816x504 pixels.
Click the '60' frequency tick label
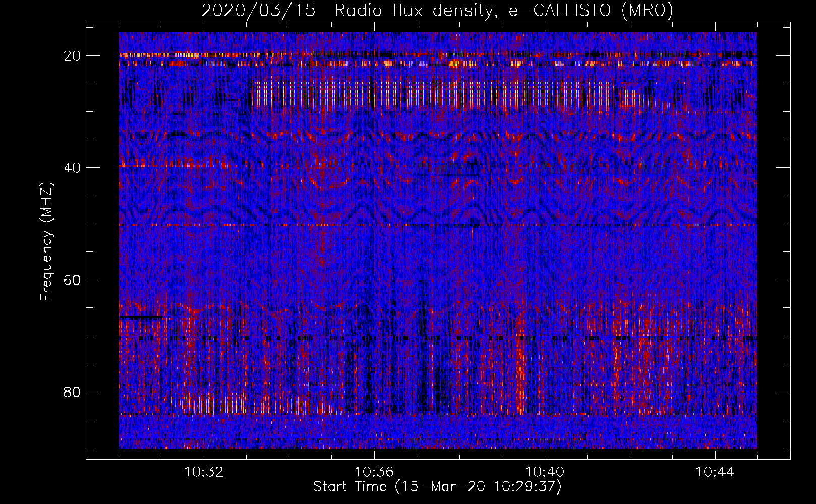click(72, 280)
